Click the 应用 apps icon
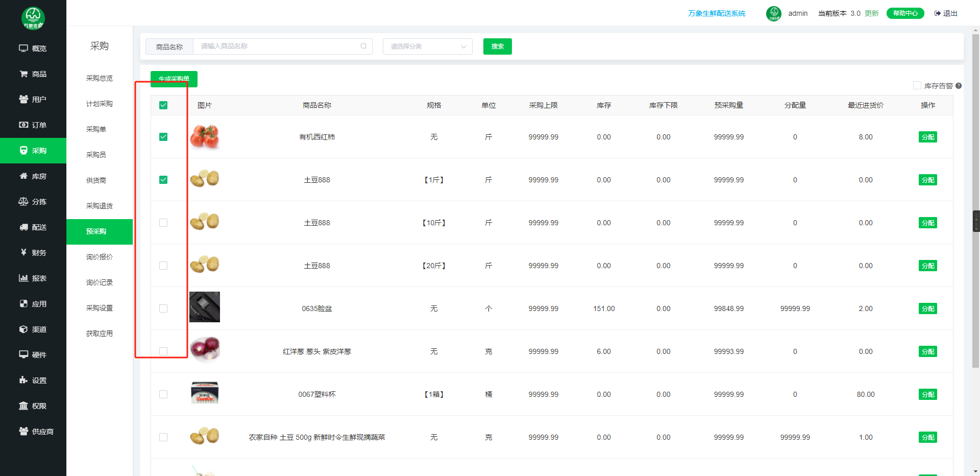The height and width of the screenshot is (476, 980). tap(23, 303)
